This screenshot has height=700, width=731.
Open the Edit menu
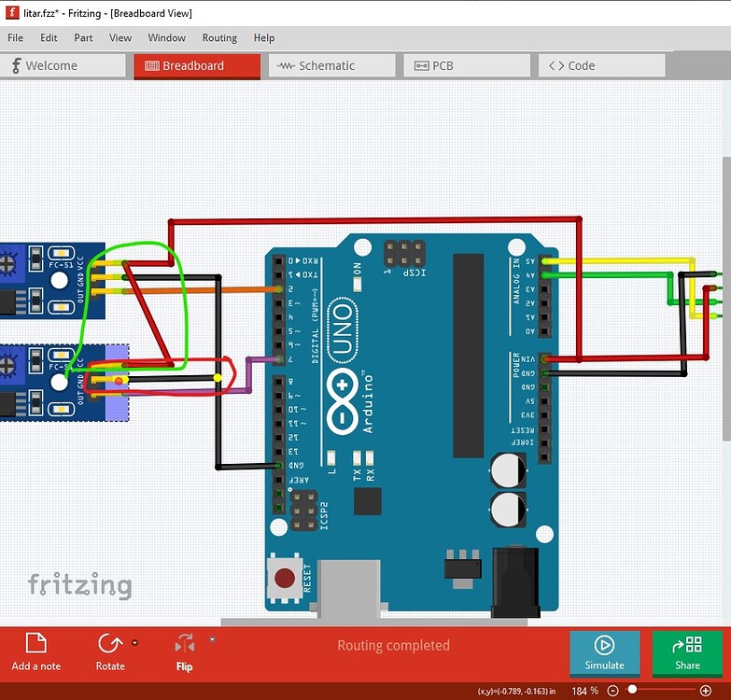(49, 37)
